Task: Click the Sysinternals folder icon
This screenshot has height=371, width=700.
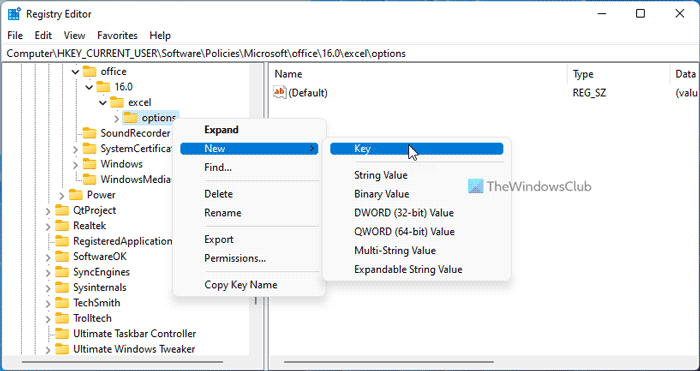Action: tap(62, 288)
